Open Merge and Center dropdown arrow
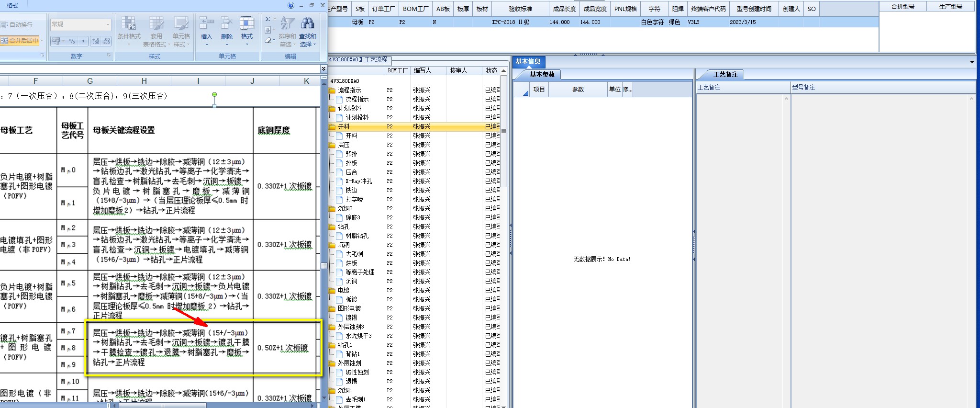This screenshot has height=408, width=980. click(x=42, y=40)
